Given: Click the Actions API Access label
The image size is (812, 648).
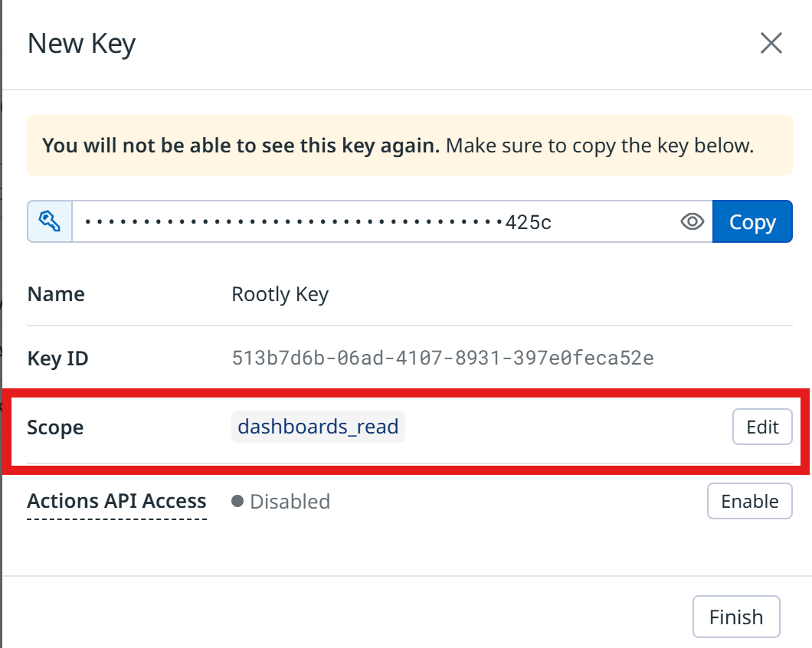Looking at the screenshot, I should (116, 501).
